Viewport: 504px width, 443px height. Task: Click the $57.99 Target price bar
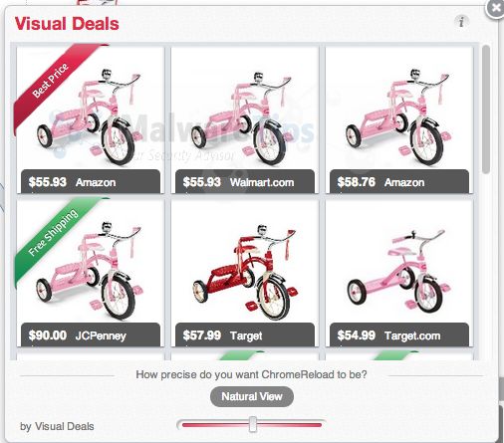[x=245, y=334]
